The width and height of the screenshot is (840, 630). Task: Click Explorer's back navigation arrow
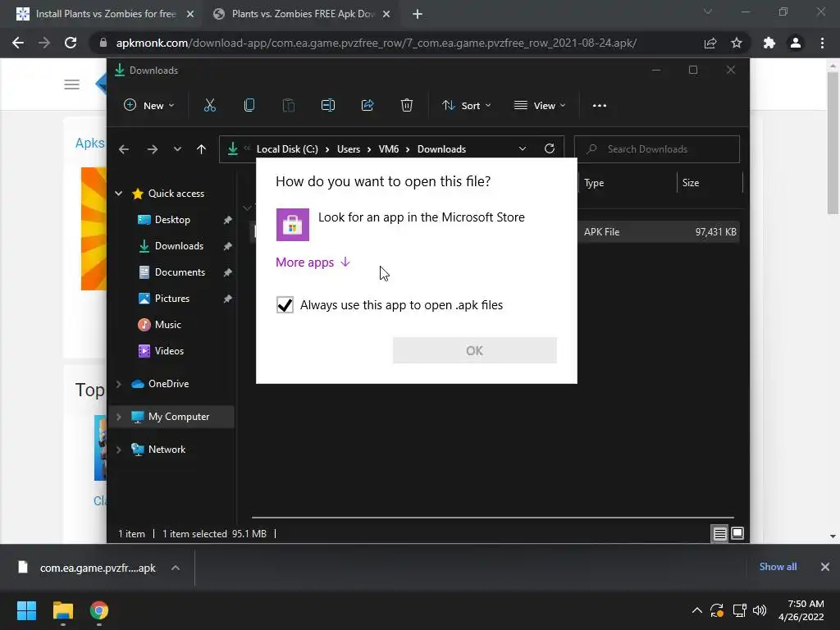(x=124, y=149)
